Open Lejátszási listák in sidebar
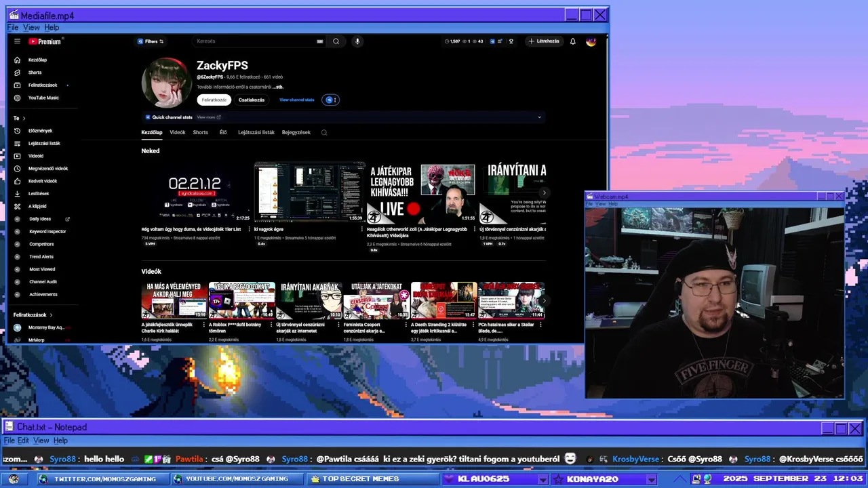 click(x=44, y=143)
